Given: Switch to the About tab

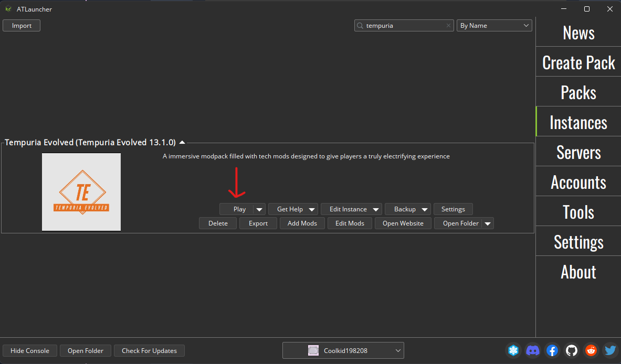Looking at the screenshot, I should 578,271.
